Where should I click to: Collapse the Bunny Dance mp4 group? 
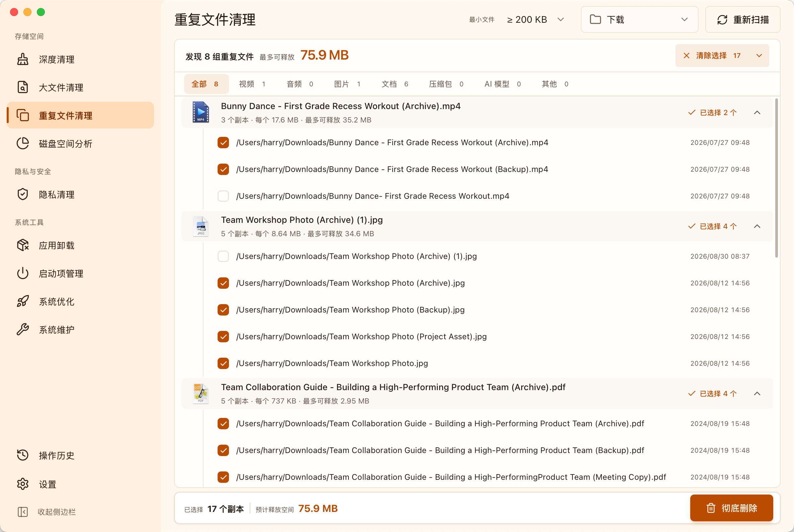pyautogui.click(x=757, y=112)
